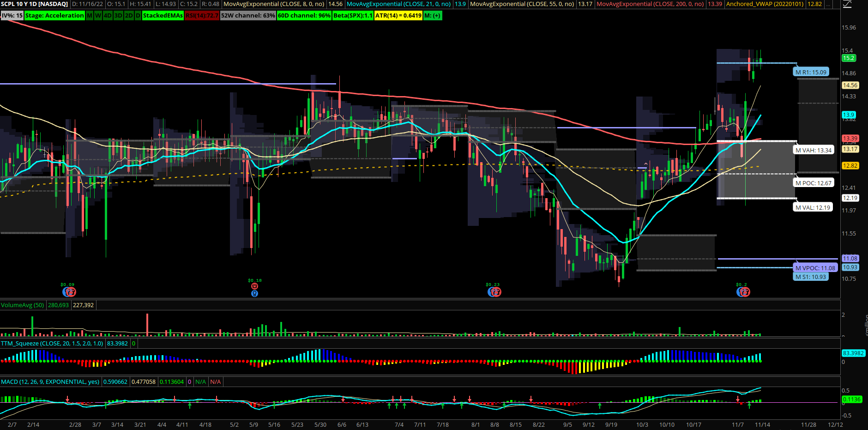Click the M timeframe trend box

tap(90, 15)
